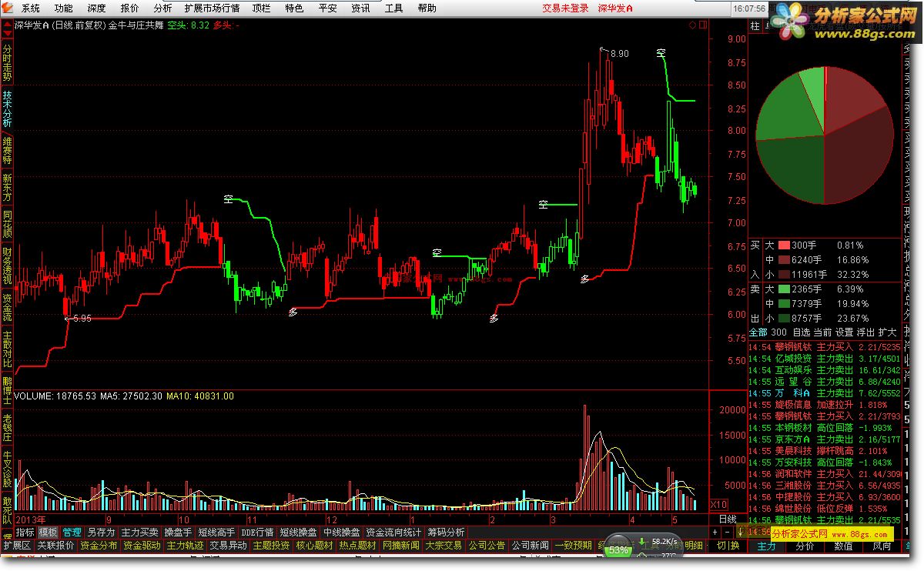Click 资金分布 bottom tab

(99, 546)
